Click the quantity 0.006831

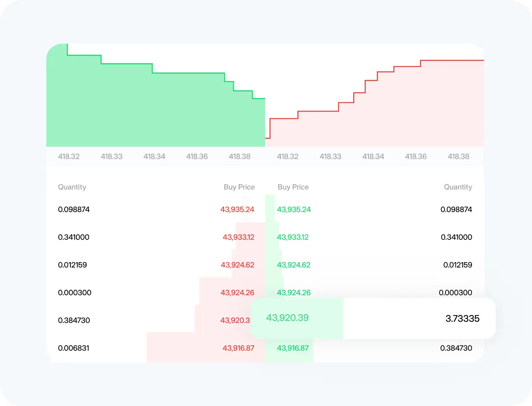(73, 348)
